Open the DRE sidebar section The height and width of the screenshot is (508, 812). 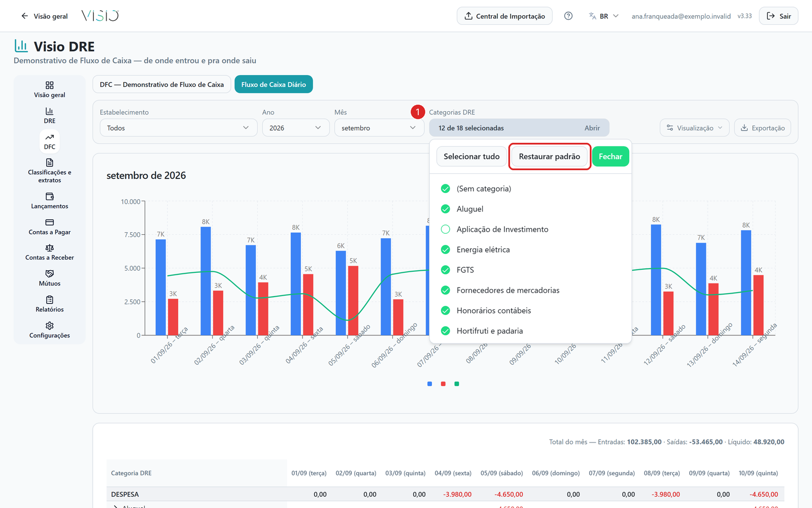(x=49, y=115)
